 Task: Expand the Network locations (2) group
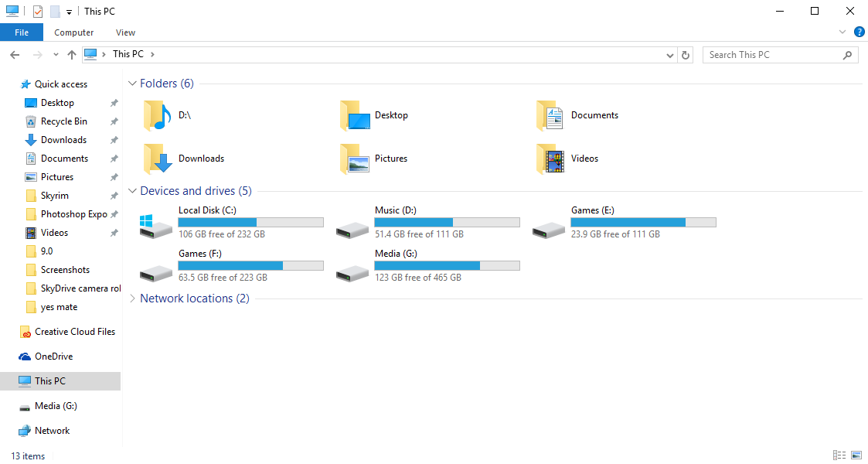[x=132, y=299]
